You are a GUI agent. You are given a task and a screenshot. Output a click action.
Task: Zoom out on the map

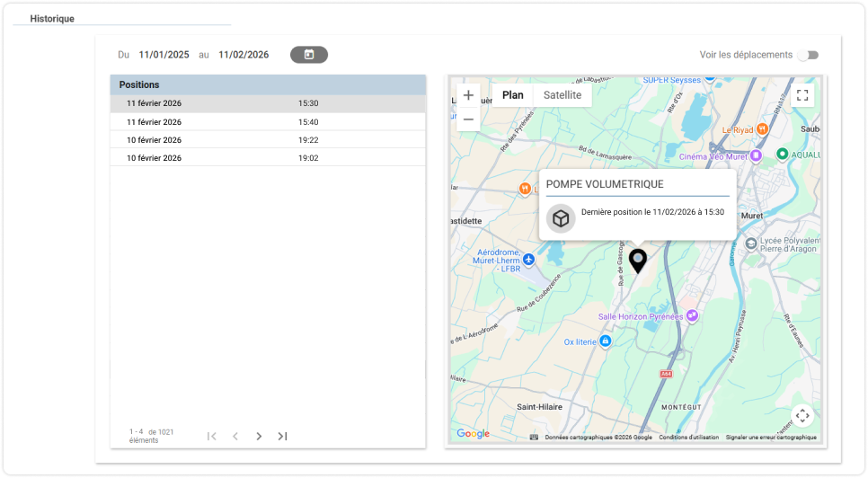pyautogui.click(x=468, y=119)
